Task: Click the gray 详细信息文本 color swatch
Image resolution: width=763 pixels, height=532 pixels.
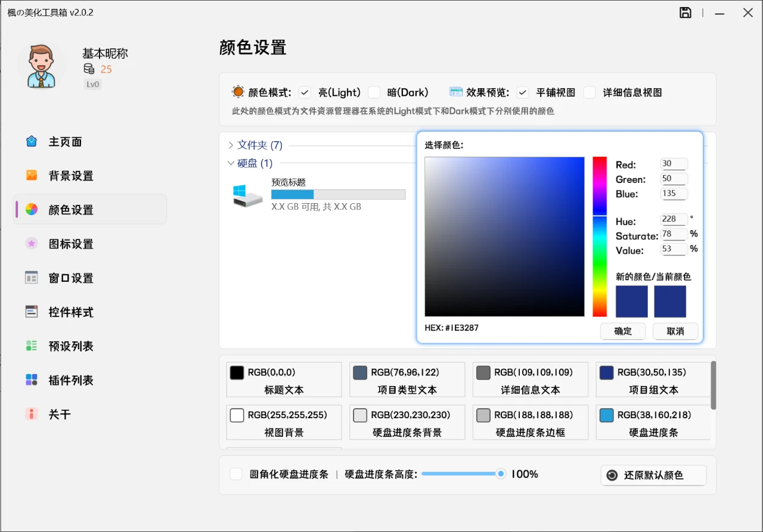Action: pyautogui.click(x=483, y=372)
